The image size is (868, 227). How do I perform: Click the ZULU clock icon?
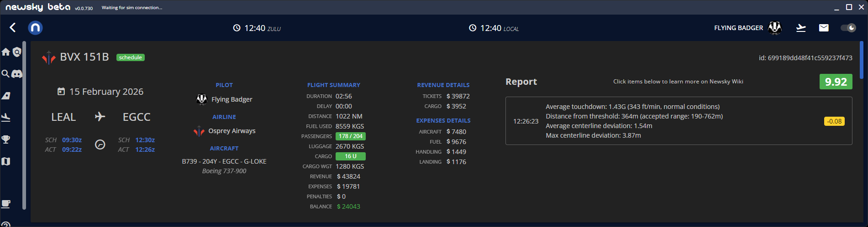[x=237, y=28]
